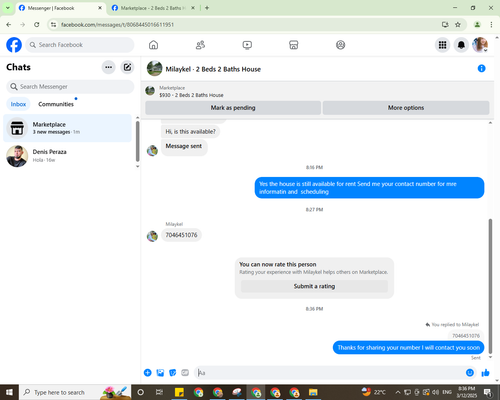Open the tab search dropdown arrow
Screen dimensions: 500x400
(x=7, y=8)
